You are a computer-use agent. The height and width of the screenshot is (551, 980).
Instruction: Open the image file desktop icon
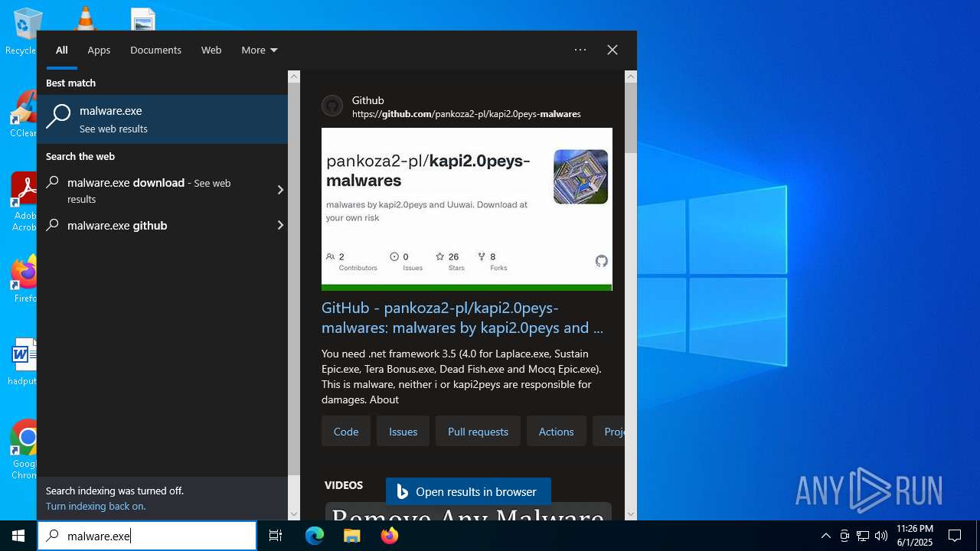pyautogui.click(x=143, y=19)
